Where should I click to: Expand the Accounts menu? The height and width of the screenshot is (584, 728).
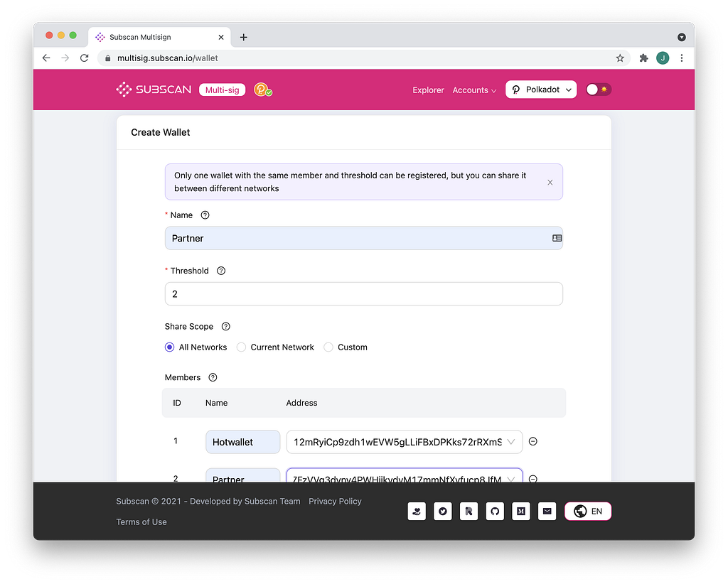point(474,90)
